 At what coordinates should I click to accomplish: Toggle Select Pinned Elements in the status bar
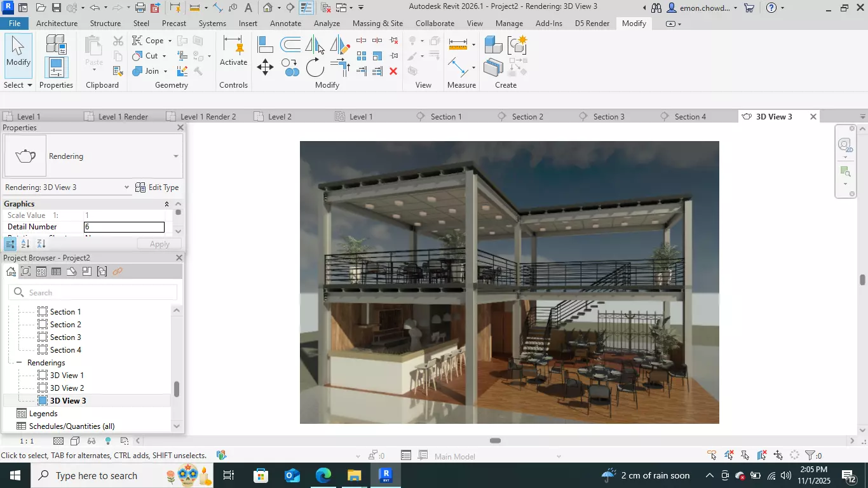point(745,456)
